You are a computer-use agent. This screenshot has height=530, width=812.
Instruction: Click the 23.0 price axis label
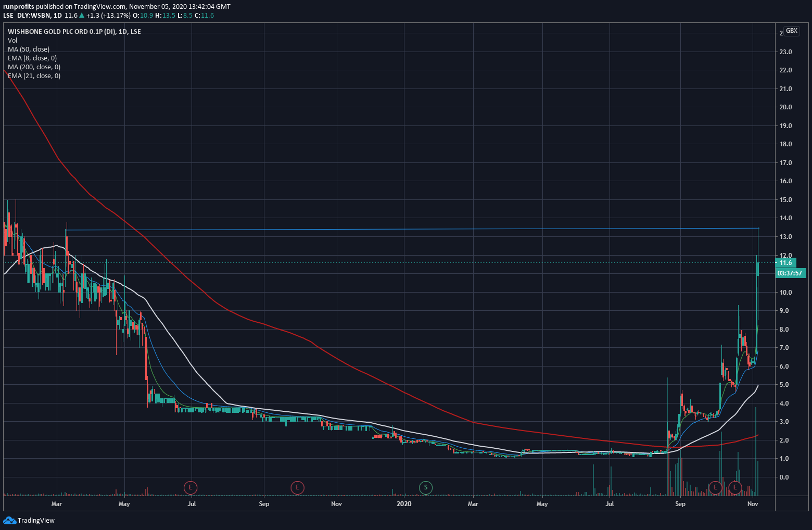coord(785,52)
